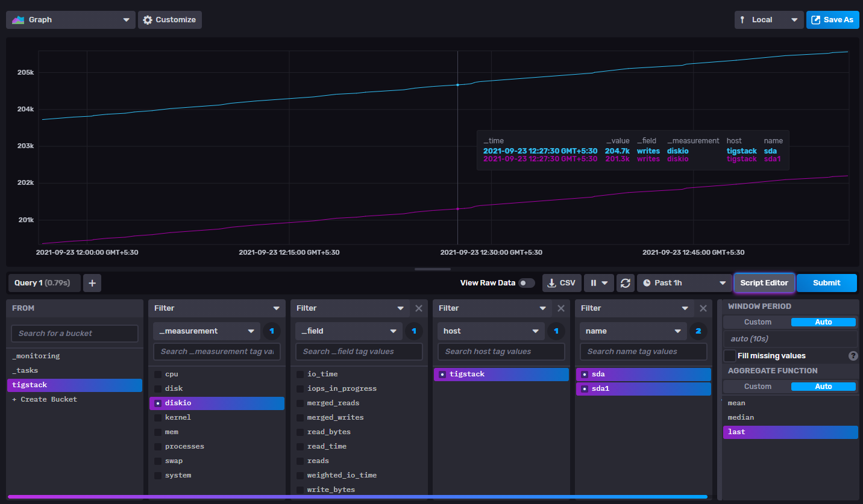863x504 pixels.
Task: Refresh the graph data
Action: (625, 282)
